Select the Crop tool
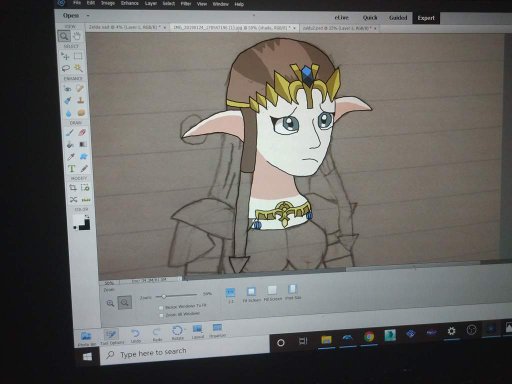This screenshot has width=512, height=384. (x=73, y=188)
